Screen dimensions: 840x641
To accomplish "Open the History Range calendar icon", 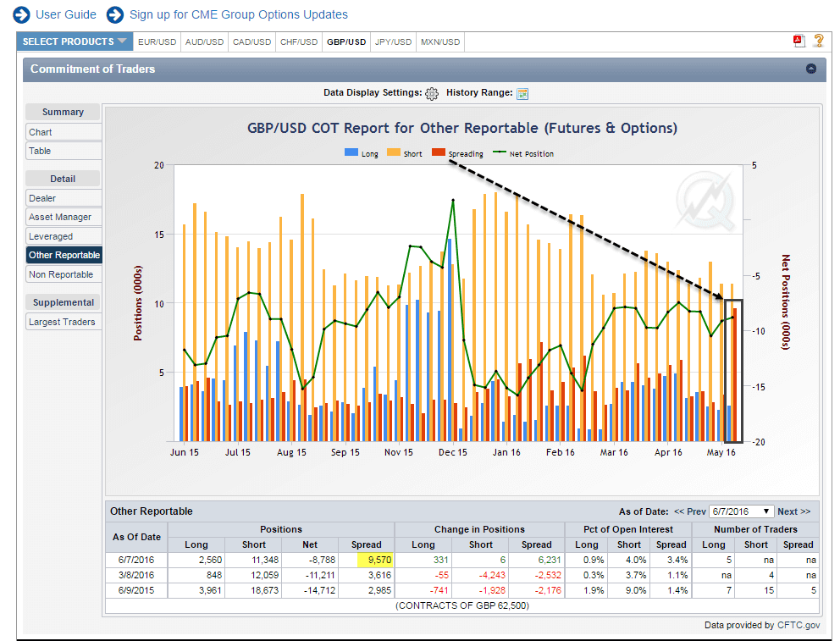I will point(522,94).
